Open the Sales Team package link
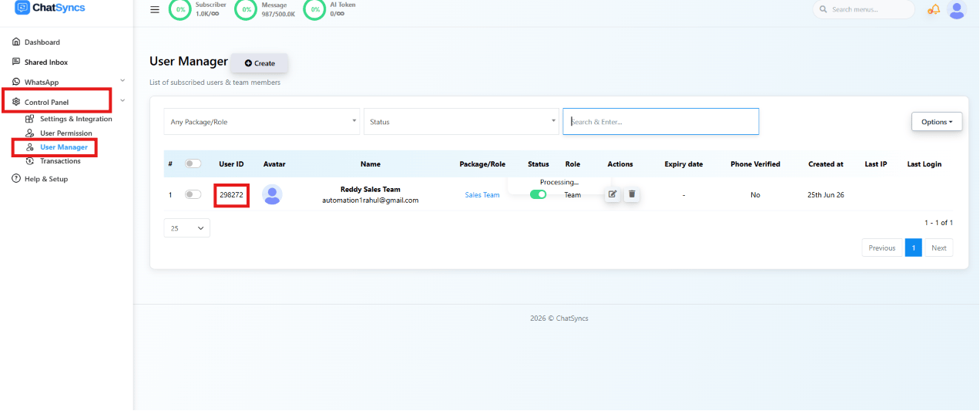This screenshot has width=980, height=411. click(482, 195)
